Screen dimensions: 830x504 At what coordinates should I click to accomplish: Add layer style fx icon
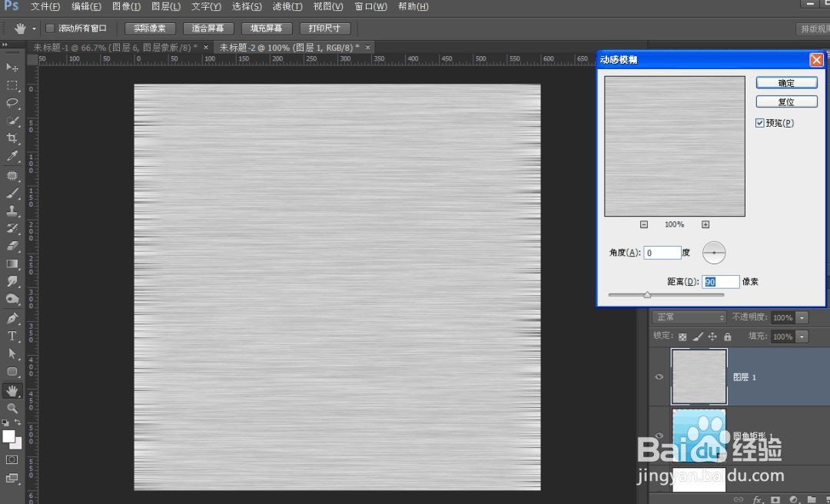[758, 499]
